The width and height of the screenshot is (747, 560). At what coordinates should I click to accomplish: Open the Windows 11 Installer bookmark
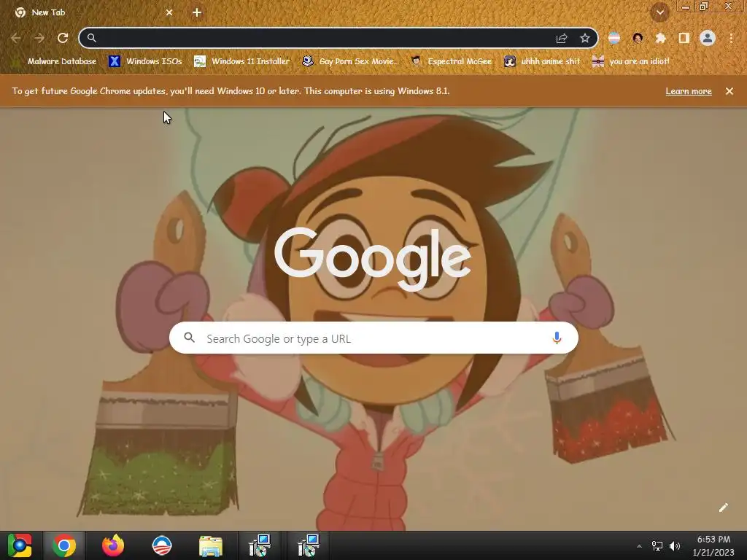pyautogui.click(x=242, y=61)
